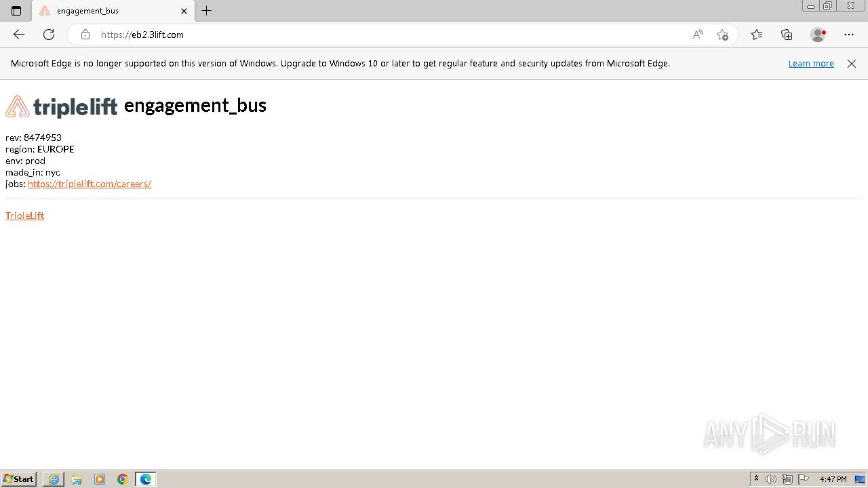Image resolution: width=868 pixels, height=488 pixels.
Task: Open the TripleLift footer link
Action: click(x=24, y=216)
